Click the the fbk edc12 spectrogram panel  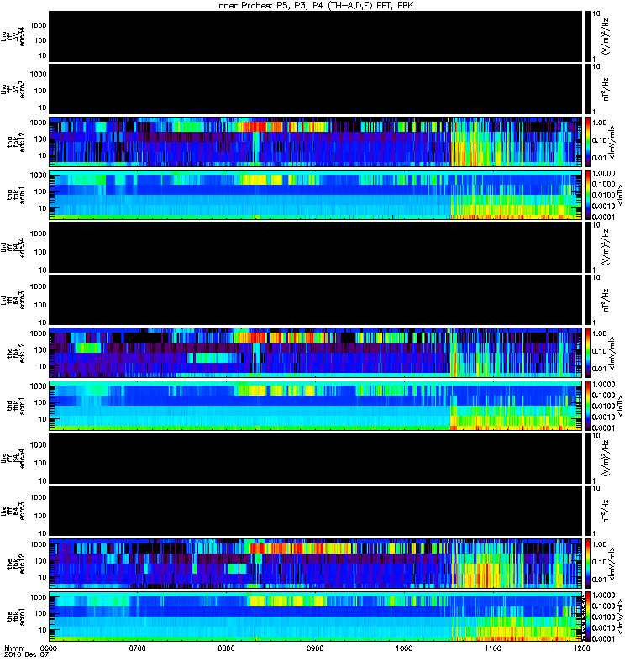pyautogui.click(x=316, y=564)
